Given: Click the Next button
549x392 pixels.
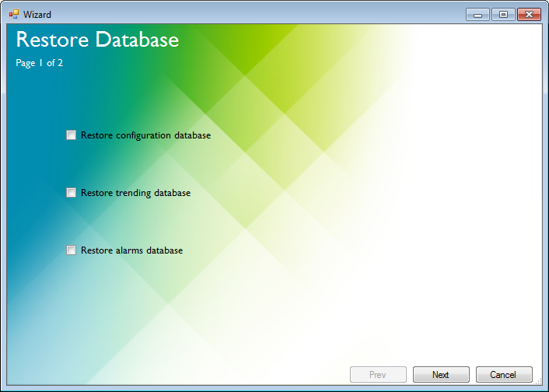Looking at the screenshot, I should click(x=441, y=375).
